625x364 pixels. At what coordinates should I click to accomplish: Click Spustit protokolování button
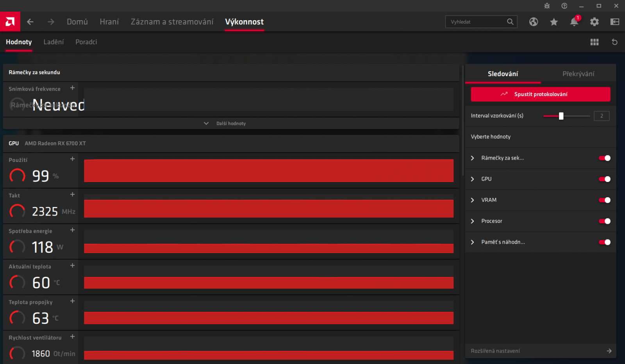[x=541, y=94]
